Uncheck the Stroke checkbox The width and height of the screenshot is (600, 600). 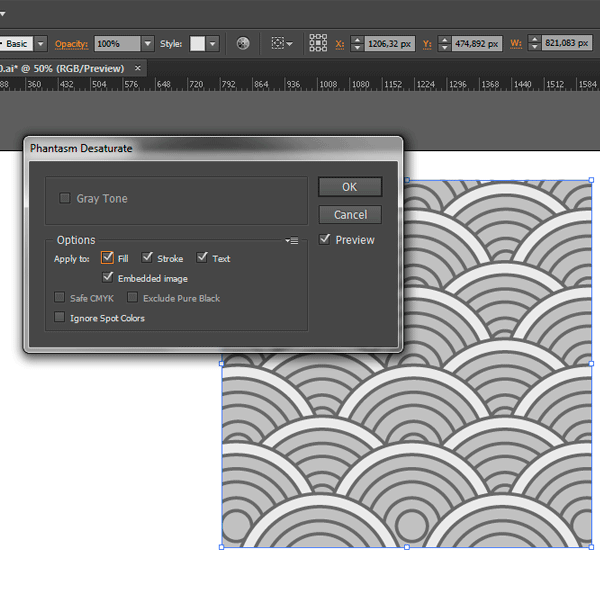pos(147,258)
